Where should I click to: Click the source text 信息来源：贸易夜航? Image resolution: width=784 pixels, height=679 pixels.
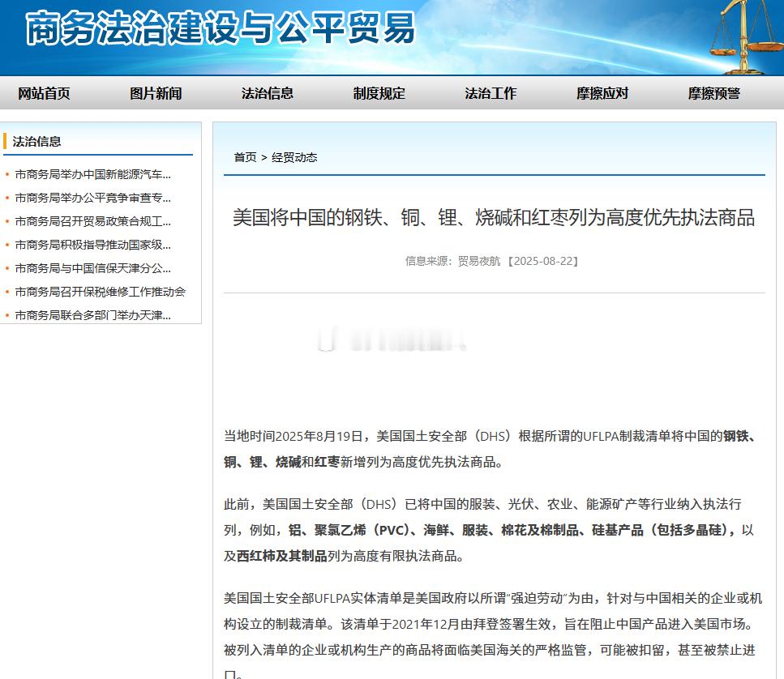pyautogui.click(x=452, y=261)
